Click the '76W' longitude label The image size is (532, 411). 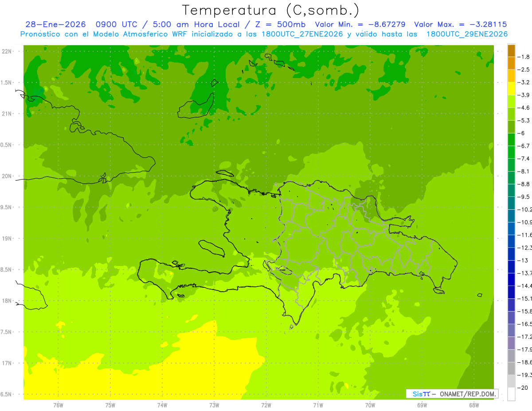point(58,405)
